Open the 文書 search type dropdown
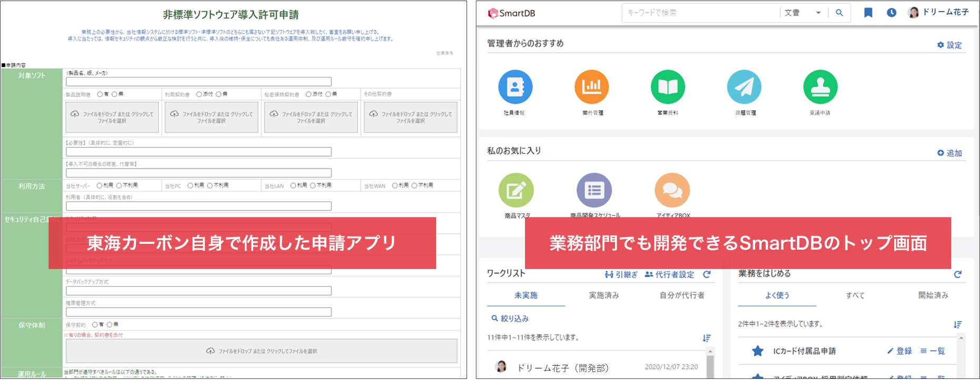Viewport: 980px width, 380px height. 803,13
